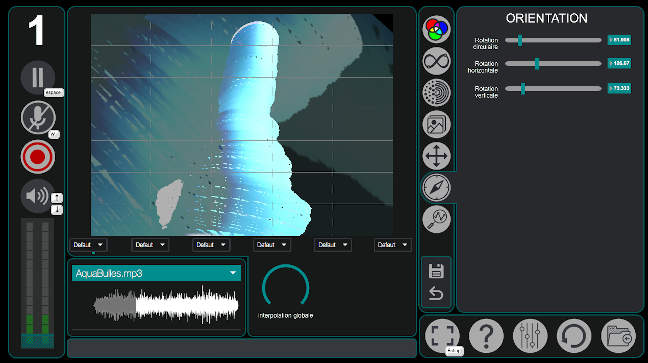This screenshot has width=648, height=363.
Task: Expand the last Default dropdown
Action: 393,245
